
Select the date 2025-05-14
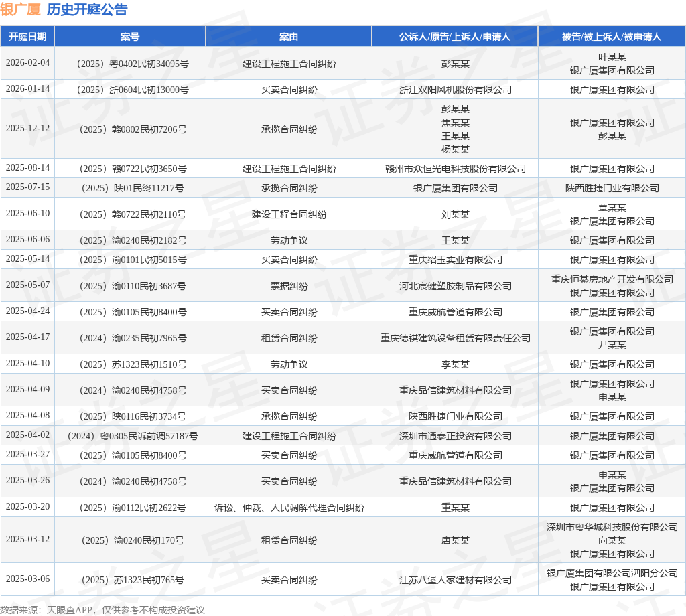(27, 259)
